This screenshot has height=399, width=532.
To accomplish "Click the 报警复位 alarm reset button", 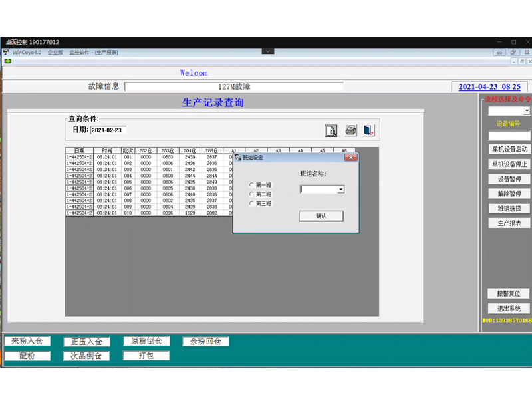I will (509, 293).
